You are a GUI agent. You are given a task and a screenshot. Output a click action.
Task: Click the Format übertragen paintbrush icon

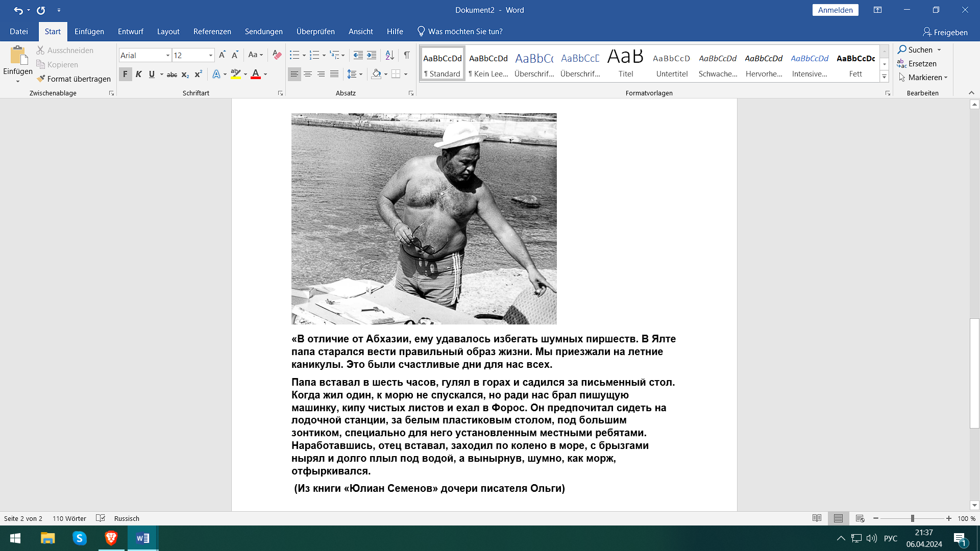(41, 79)
